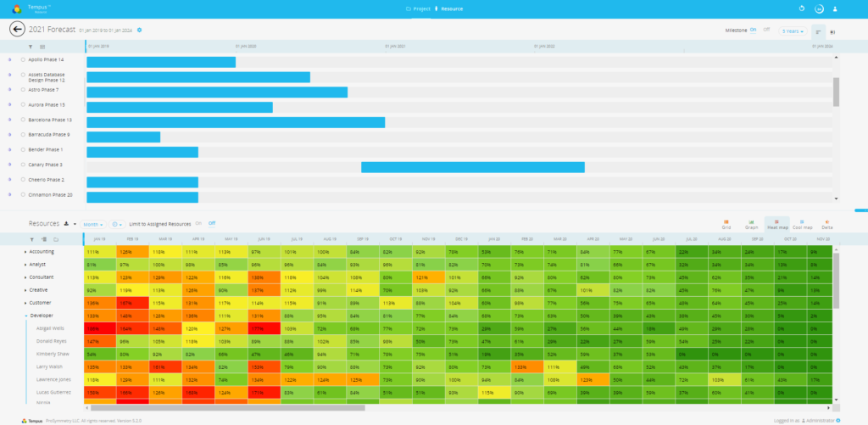Image resolution: width=868 pixels, height=425 pixels.
Task: Click Abigail Wells JAN 19 heat map cell
Action: [100, 328]
